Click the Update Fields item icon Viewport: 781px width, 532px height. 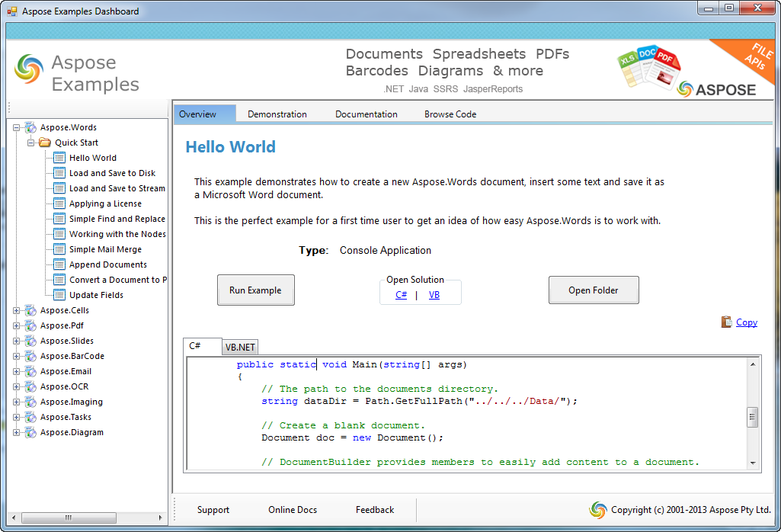pyautogui.click(x=59, y=295)
